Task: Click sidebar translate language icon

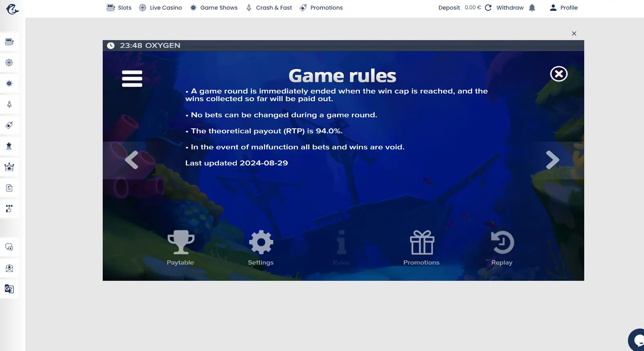Action: click(9, 289)
